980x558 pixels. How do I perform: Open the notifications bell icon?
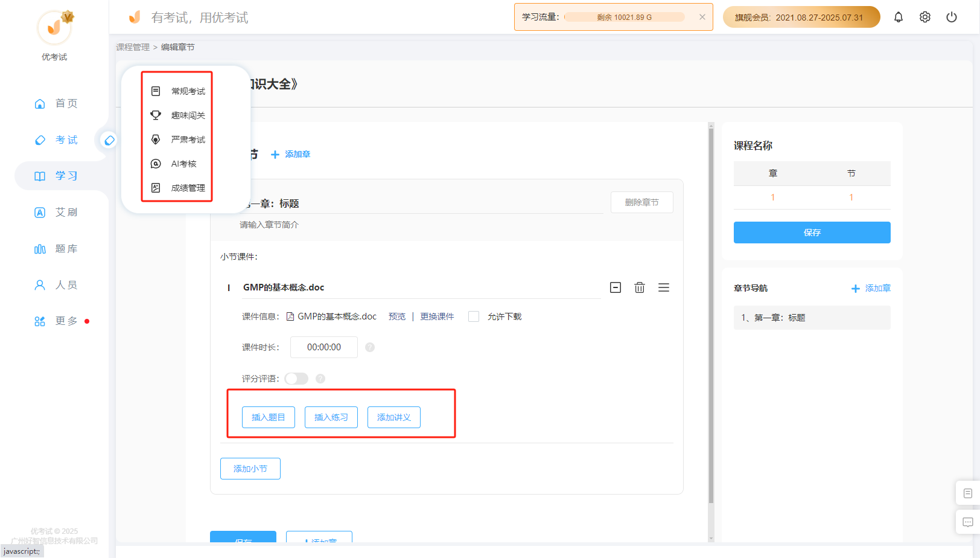(899, 17)
